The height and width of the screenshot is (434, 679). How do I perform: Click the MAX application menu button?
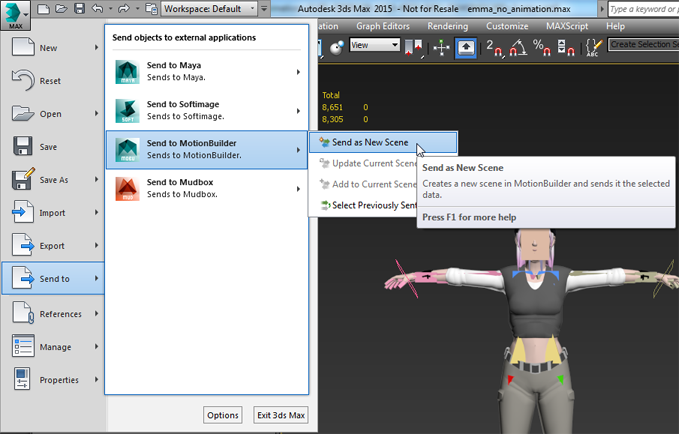[16, 15]
